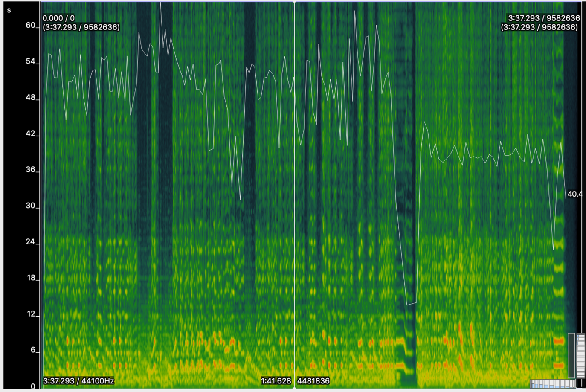Screen dimensions: 586x392
Task: Click the 12 tick on the vertical scale
Action: pyautogui.click(x=31, y=314)
